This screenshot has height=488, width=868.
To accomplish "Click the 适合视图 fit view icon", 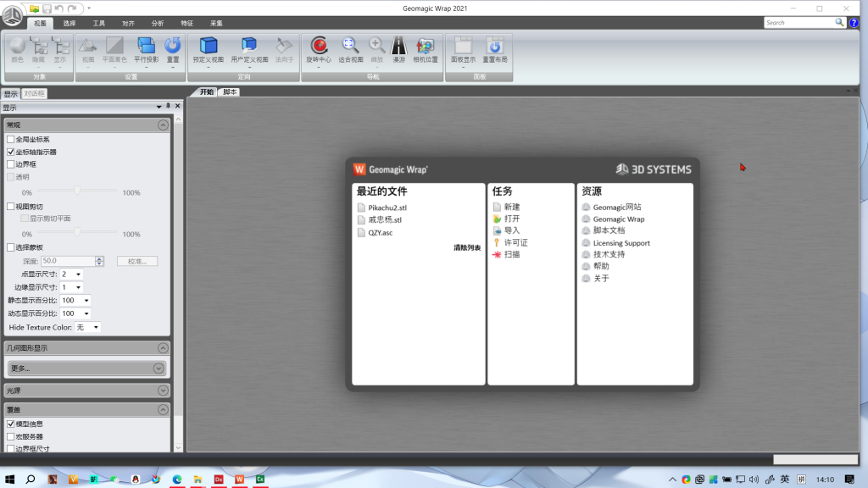I will (x=350, y=46).
